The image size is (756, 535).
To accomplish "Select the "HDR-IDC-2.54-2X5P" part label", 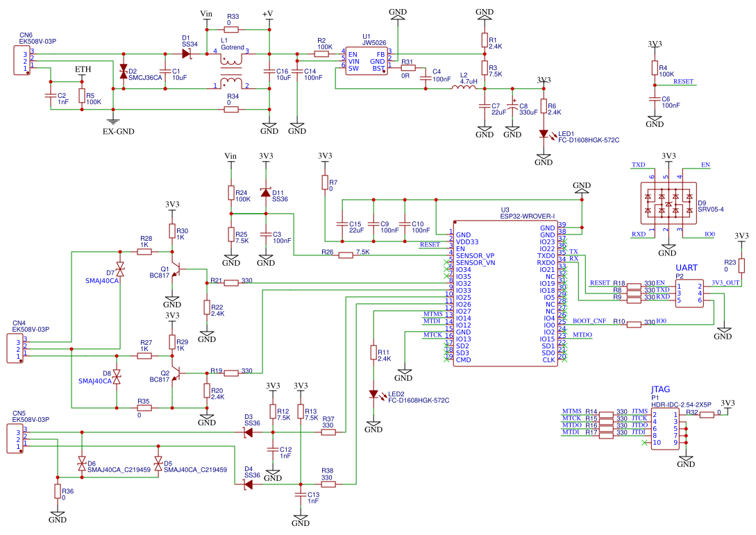I will click(681, 405).
